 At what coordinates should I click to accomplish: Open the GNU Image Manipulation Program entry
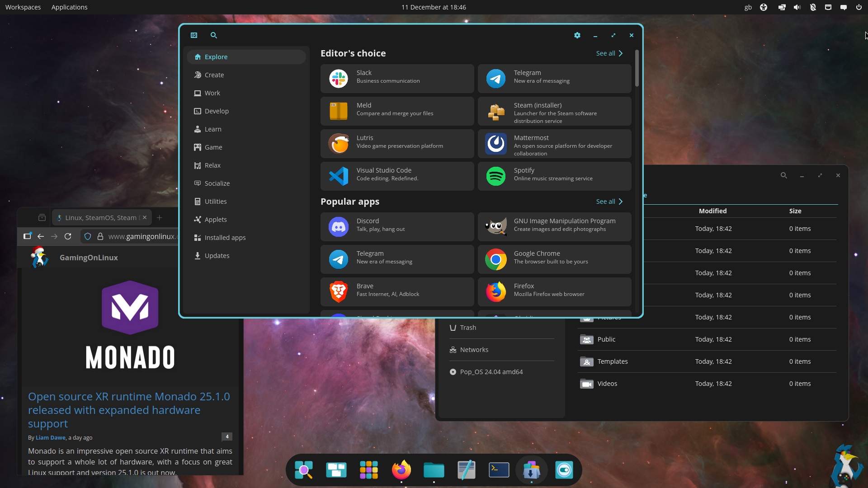[x=554, y=227]
